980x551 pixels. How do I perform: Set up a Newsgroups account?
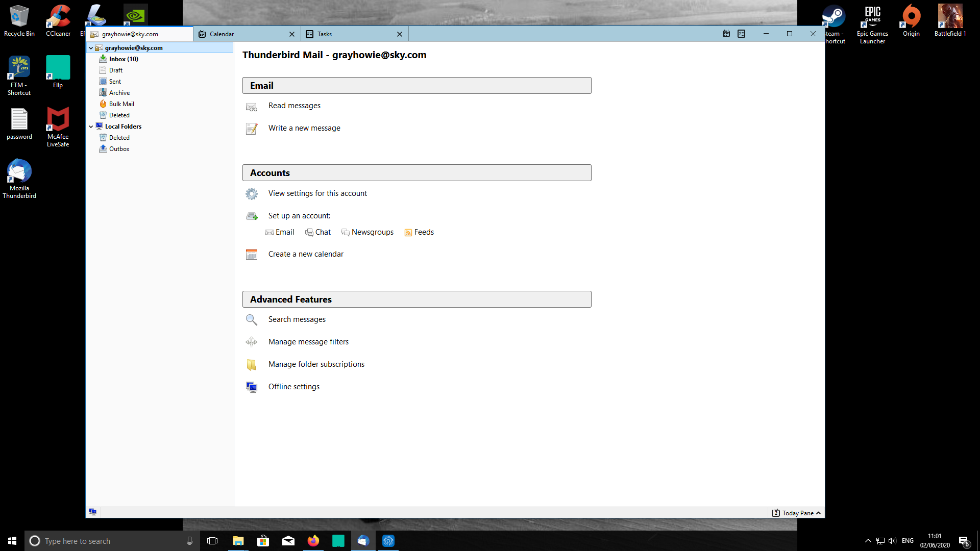(372, 232)
